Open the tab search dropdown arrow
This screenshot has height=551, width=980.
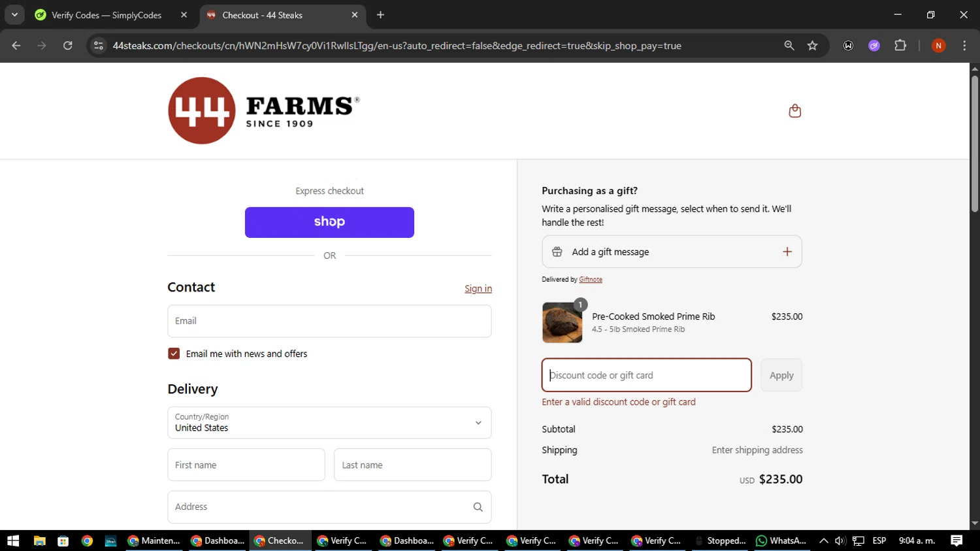(14, 15)
